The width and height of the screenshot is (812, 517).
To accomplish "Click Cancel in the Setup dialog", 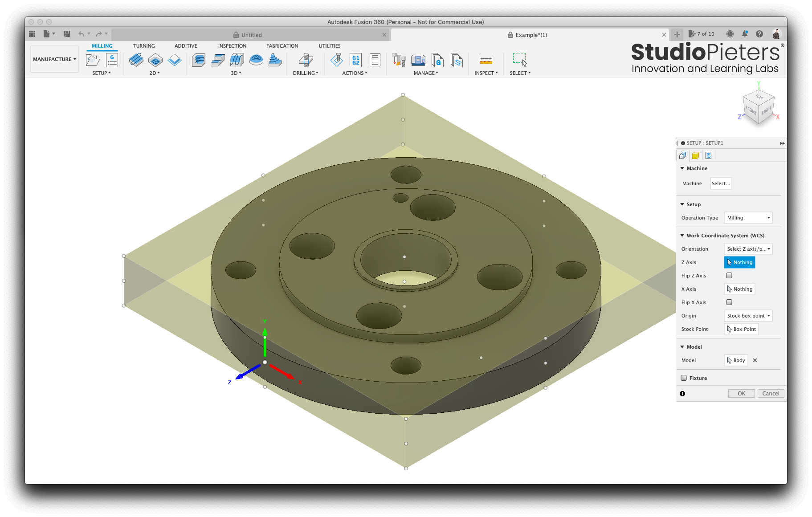I will click(771, 394).
